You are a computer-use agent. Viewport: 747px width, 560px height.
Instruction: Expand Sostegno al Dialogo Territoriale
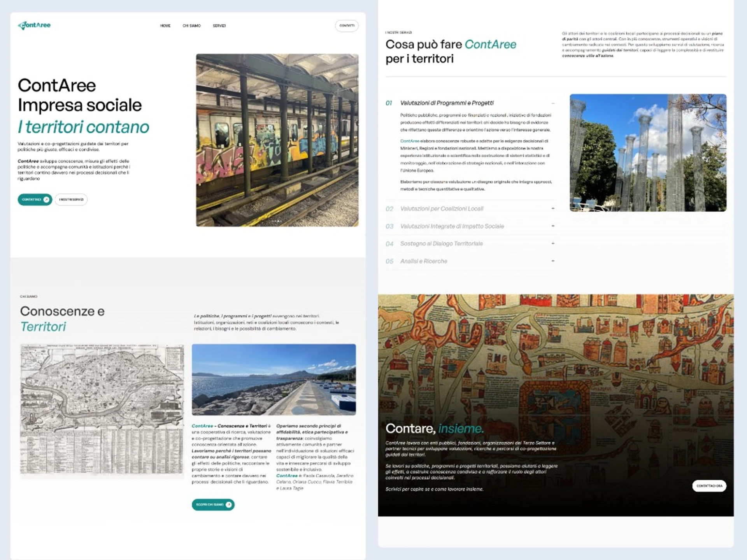coord(553,243)
